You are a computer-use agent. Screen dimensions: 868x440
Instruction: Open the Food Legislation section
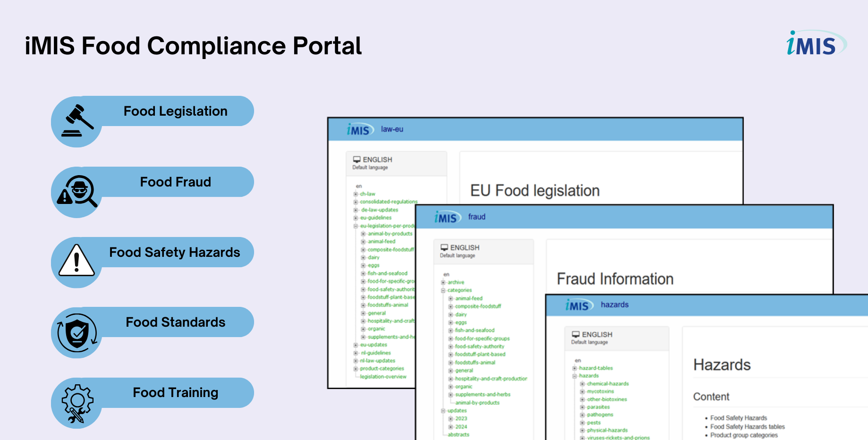click(176, 111)
